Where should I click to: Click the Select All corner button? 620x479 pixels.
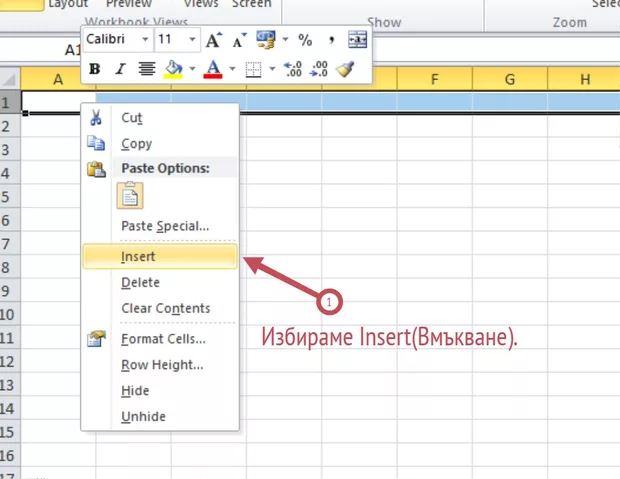click(x=10, y=79)
